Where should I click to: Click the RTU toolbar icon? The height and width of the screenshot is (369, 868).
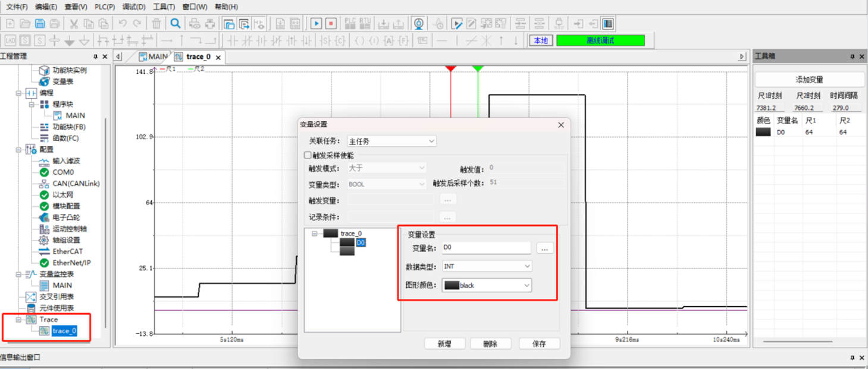(x=365, y=24)
